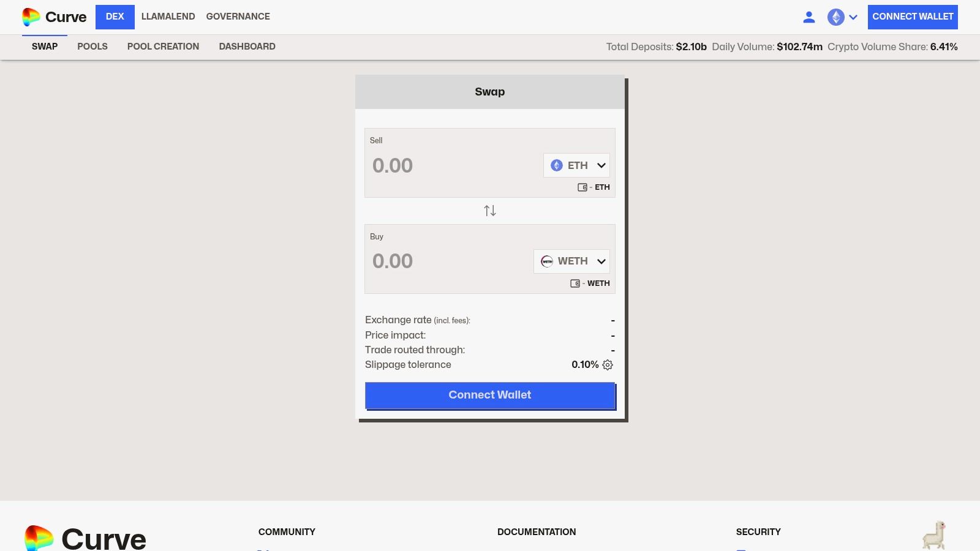Screen dimensions: 980x551
Task: Click the wallet balance icon under ETH
Action: click(582, 187)
